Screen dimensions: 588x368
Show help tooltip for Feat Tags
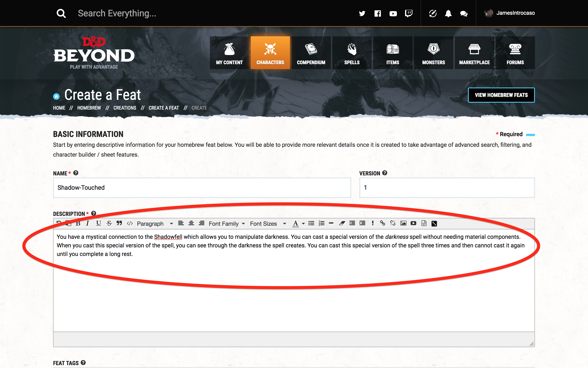coord(83,363)
